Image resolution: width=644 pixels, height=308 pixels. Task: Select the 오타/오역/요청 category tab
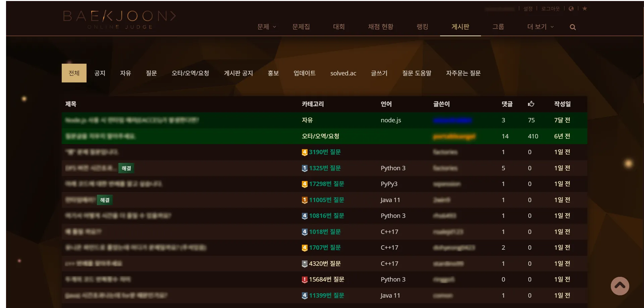[190, 73]
